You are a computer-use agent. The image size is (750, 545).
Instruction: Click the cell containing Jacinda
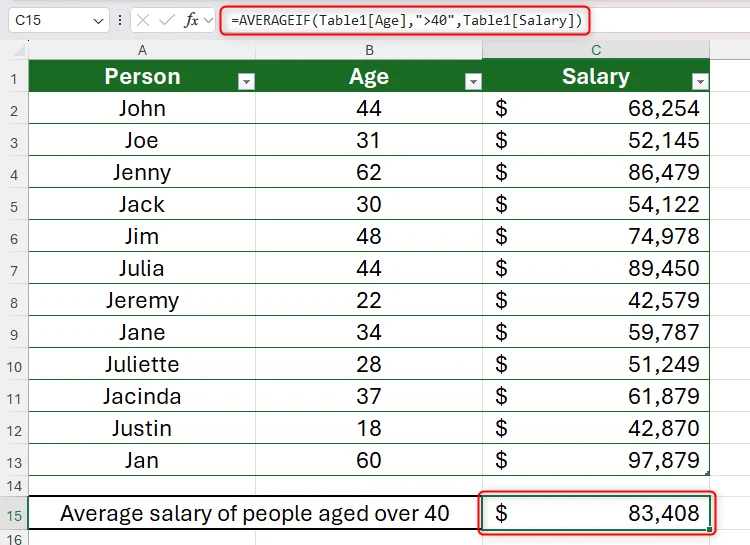coord(142,396)
